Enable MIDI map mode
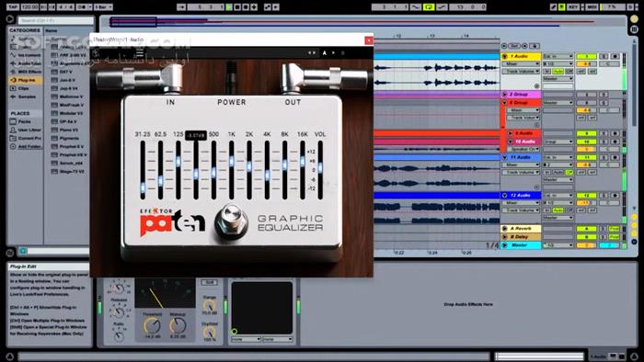Image resolution: width=644 pixels, height=362 pixels. (x=592, y=7)
